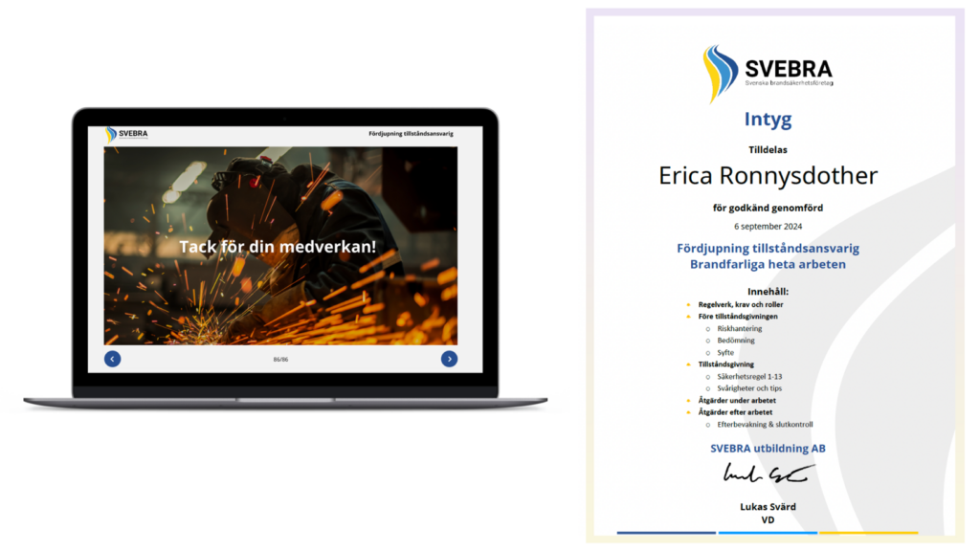This screenshot has width=980, height=551.
Task: Select the Tillståndsgivning heading in contents
Action: coord(725,364)
